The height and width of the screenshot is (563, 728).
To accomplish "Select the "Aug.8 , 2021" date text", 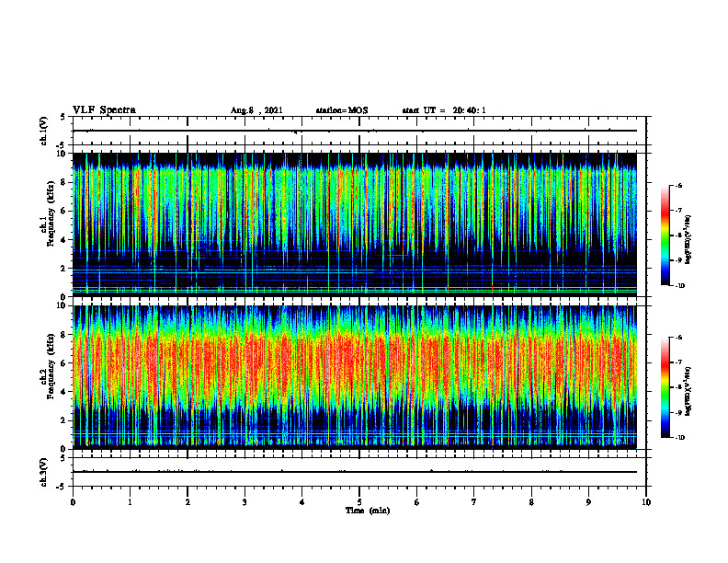I will point(256,110).
